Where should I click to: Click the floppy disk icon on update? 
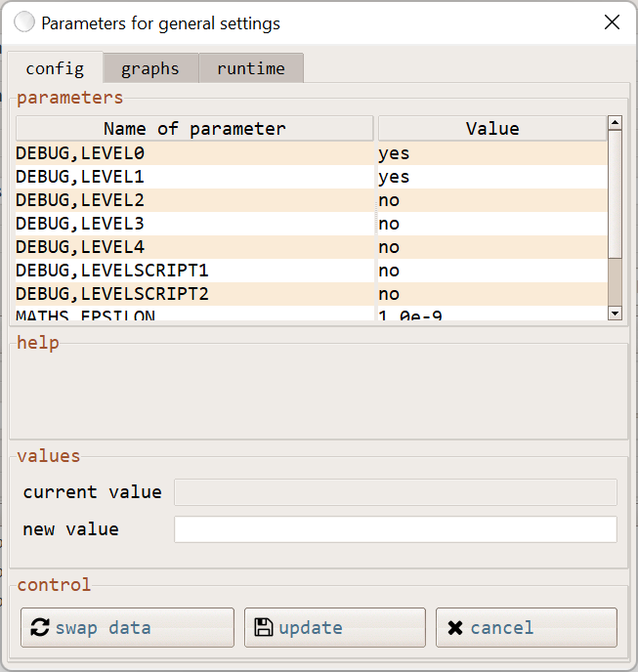(263, 627)
